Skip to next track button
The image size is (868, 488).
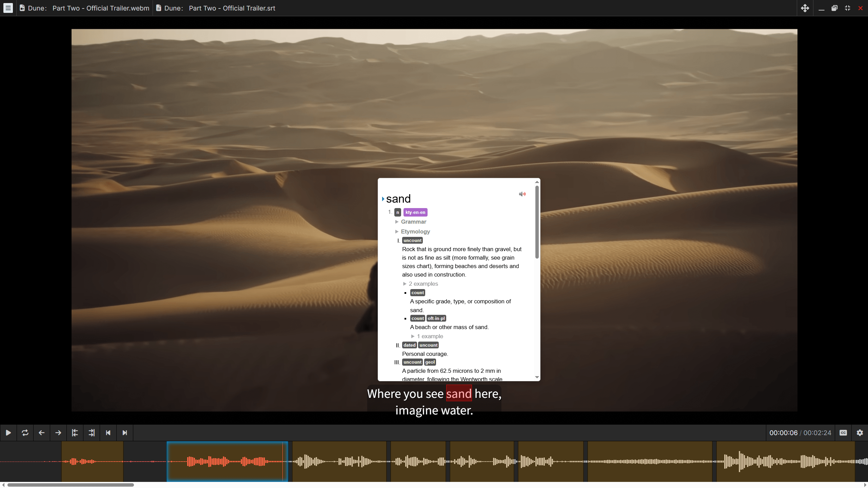[124, 433]
